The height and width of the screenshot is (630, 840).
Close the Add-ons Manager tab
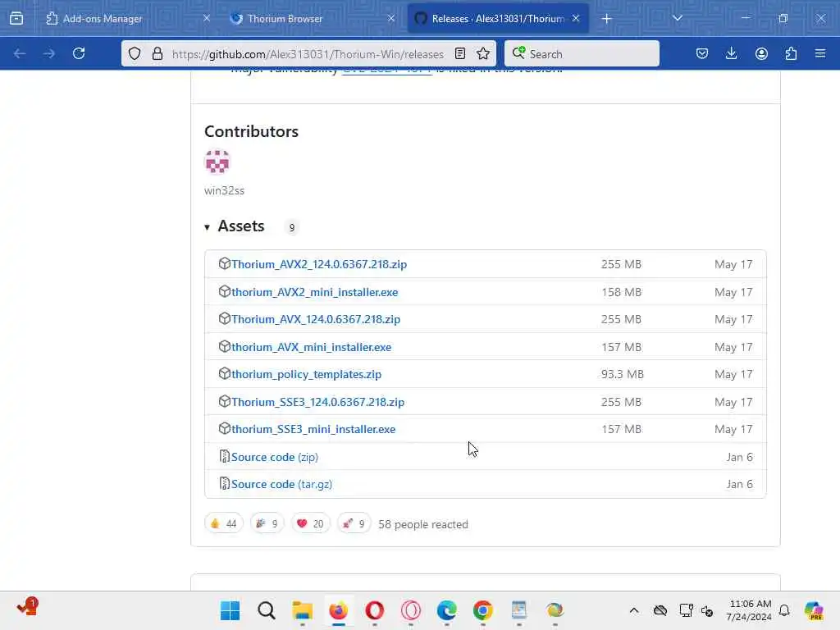206,18
